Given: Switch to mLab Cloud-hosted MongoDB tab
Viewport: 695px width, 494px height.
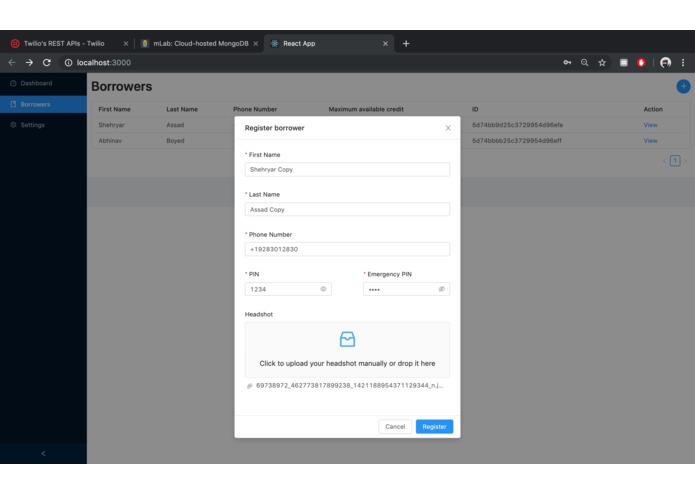Looking at the screenshot, I should (x=200, y=43).
